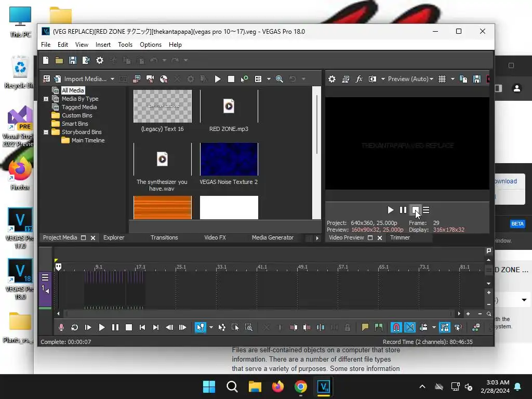Click Play From Start in transport bar
This screenshot has height=399, width=532.
[88, 327]
